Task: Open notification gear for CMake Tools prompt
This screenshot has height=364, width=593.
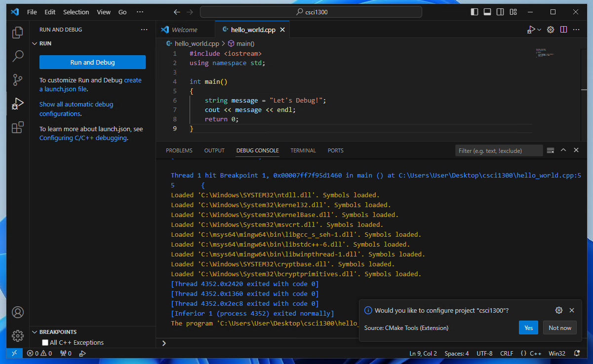Action: click(559, 310)
